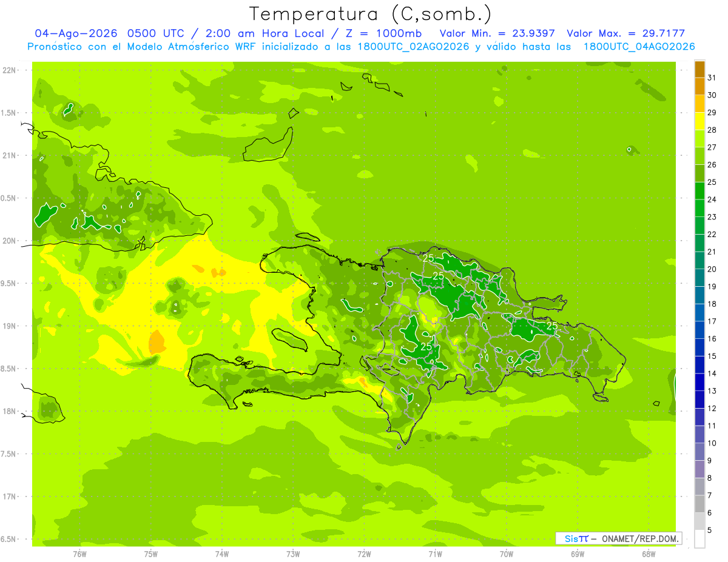This screenshot has height=562, width=728.
Task: Click the 18N latitude label
Action: (x=10, y=411)
